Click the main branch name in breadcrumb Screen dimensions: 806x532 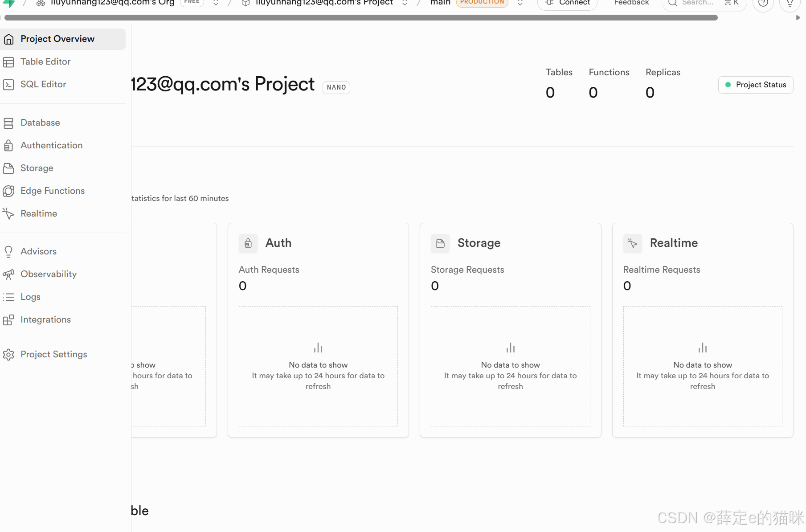click(x=440, y=3)
